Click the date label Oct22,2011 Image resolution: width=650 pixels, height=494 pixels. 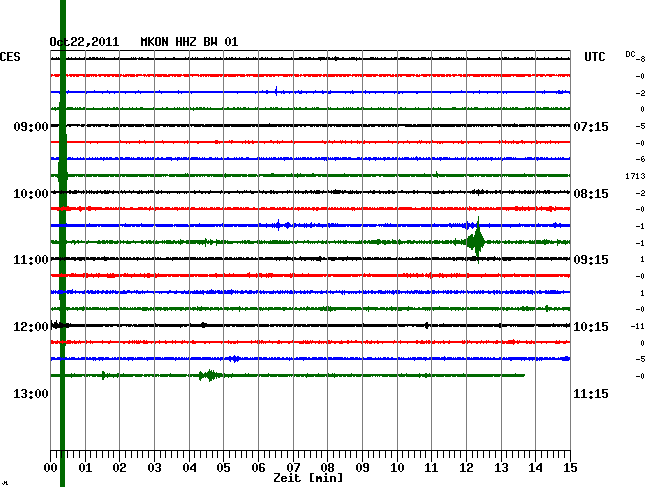click(84, 42)
